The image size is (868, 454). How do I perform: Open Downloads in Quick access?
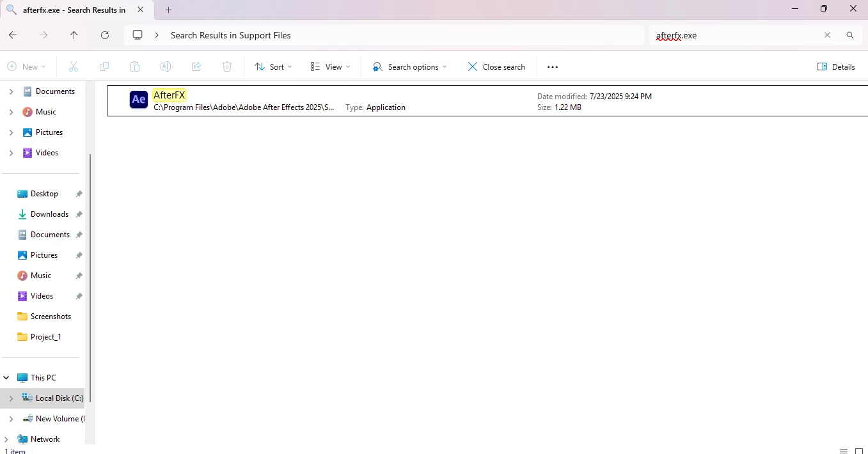point(49,214)
